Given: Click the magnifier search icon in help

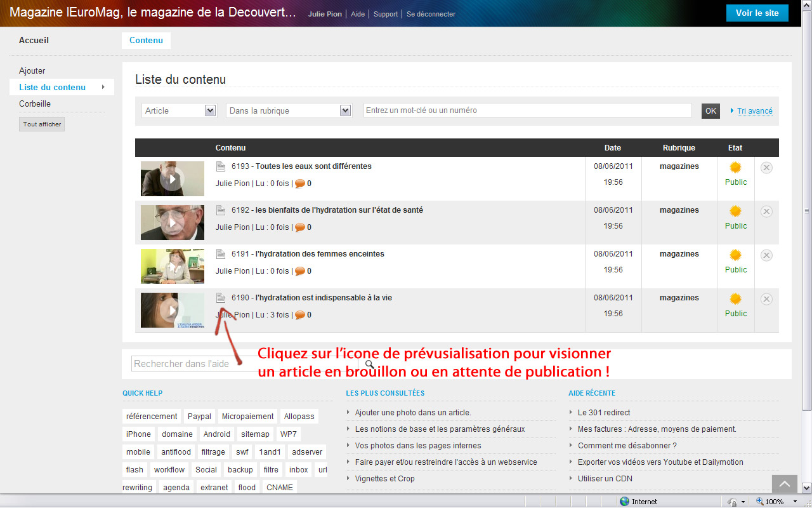Looking at the screenshot, I should coord(369,364).
